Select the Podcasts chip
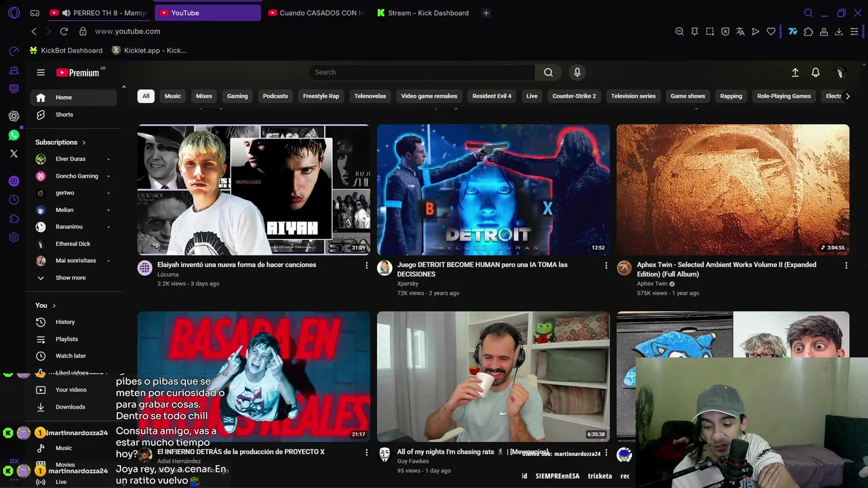 click(275, 96)
